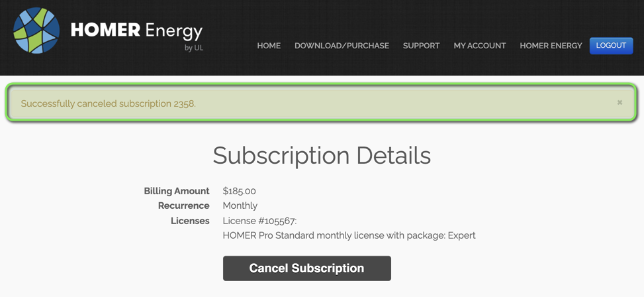Click the Recurrence label
The width and height of the screenshot is (644, 297).
(x=184, y=206)
